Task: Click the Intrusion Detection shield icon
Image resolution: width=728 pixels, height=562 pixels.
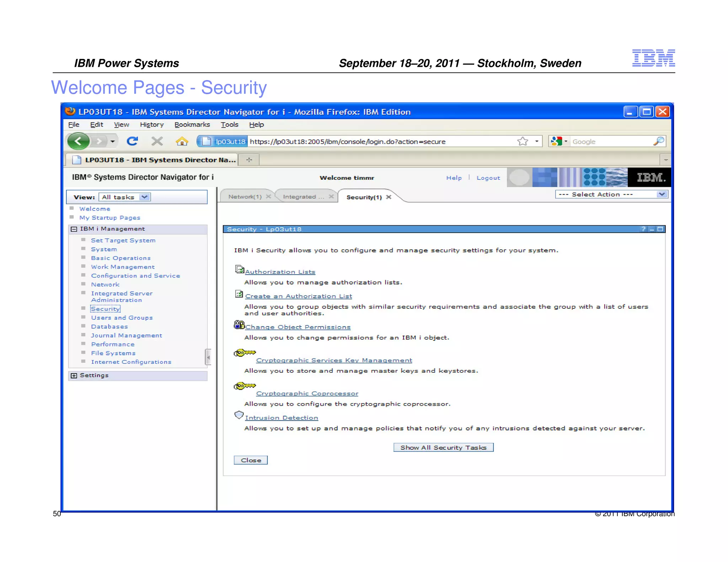Action: coord(239,415)
